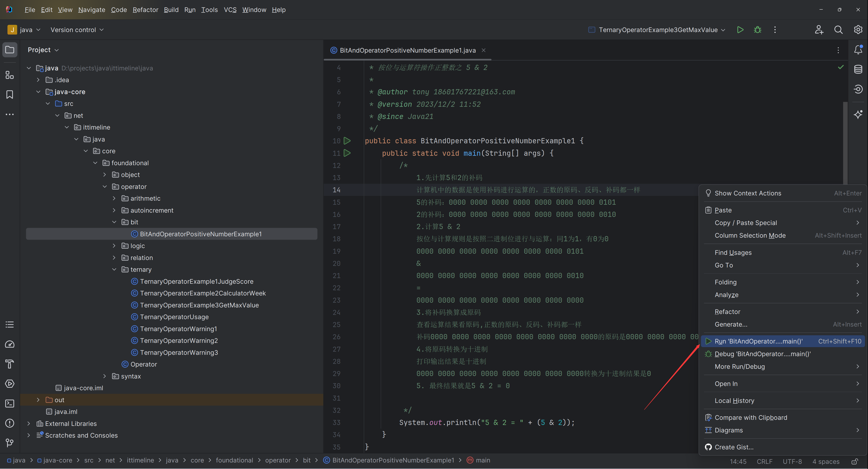Screen dimensions: 868x469
Task: Open the Structure tool window icon
Action: [10, 75]
